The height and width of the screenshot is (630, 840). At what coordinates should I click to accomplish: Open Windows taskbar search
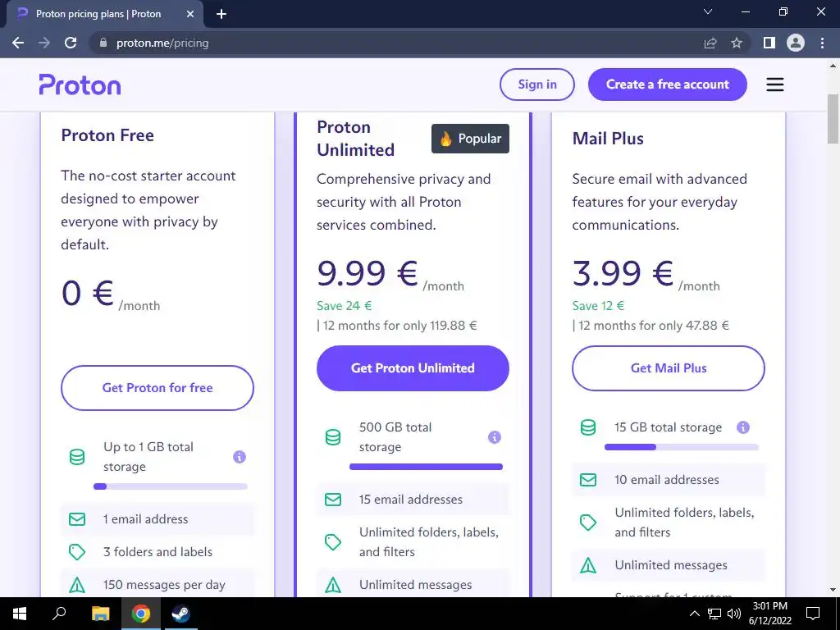[x=59, y=614]
